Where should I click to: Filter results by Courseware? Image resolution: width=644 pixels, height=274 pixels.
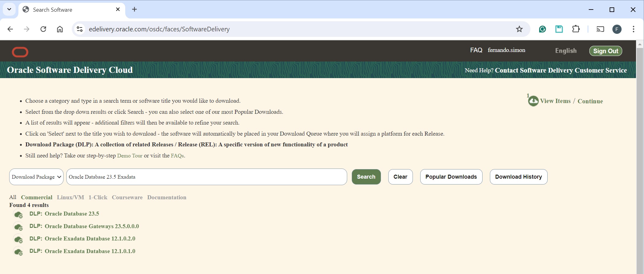click(x=127, y=197)
